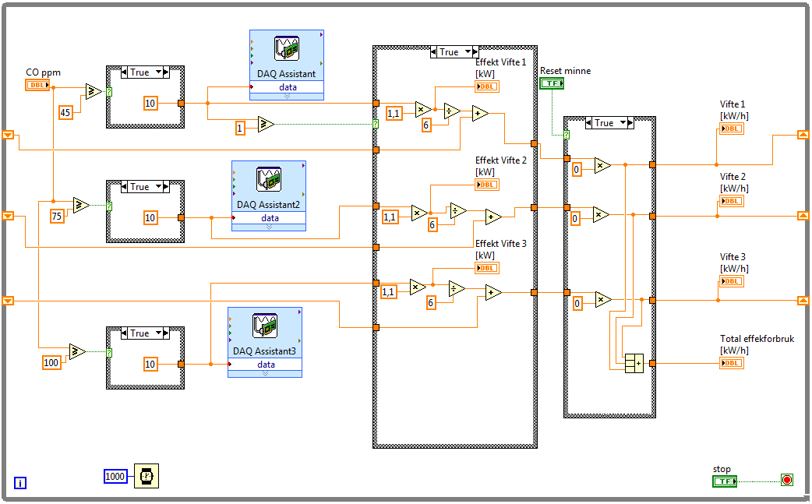Screen dimensions: 812x504
Task: Click the Effekt Vifte 2 DBL indicator terminal
Action: (x=487, y=185)
